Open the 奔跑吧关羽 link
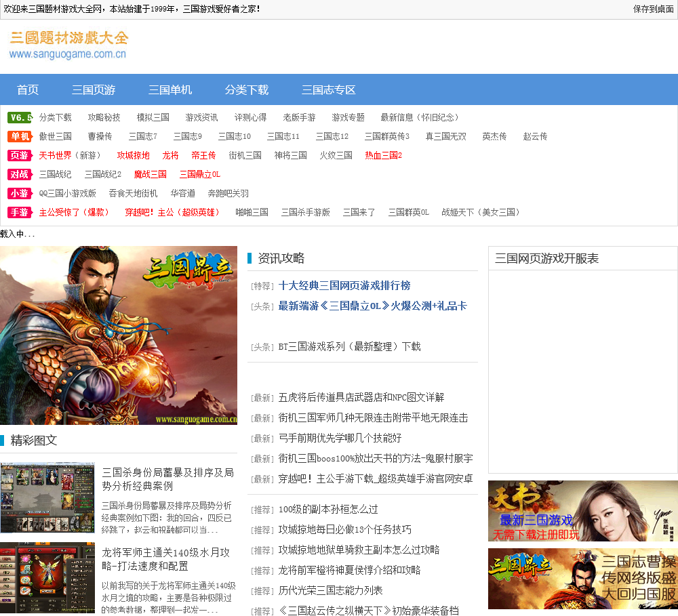 click(228, 194)
